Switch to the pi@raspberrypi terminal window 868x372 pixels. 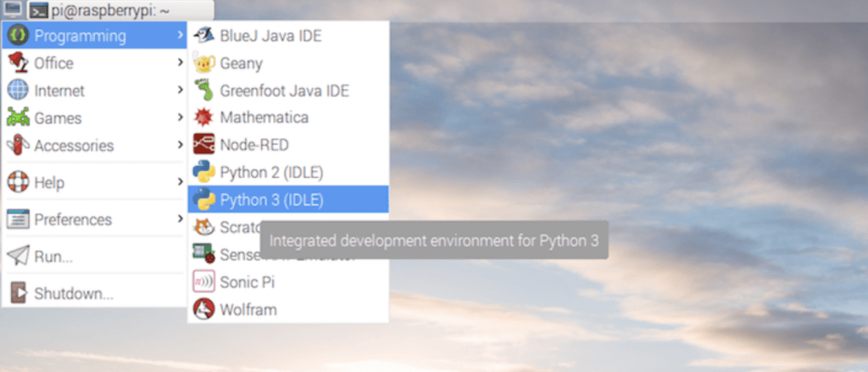[121, 10]
